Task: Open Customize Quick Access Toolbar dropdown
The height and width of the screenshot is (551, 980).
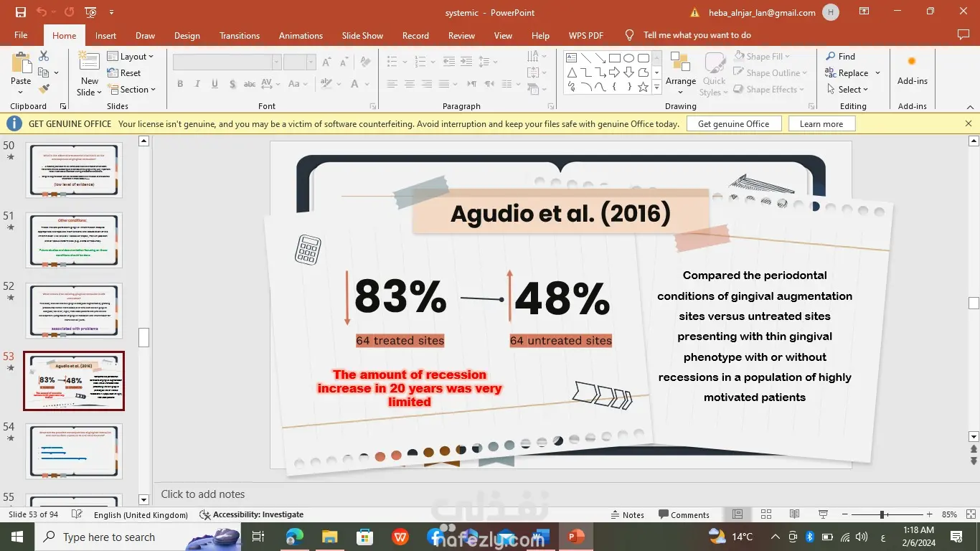Action: (111, 12)
